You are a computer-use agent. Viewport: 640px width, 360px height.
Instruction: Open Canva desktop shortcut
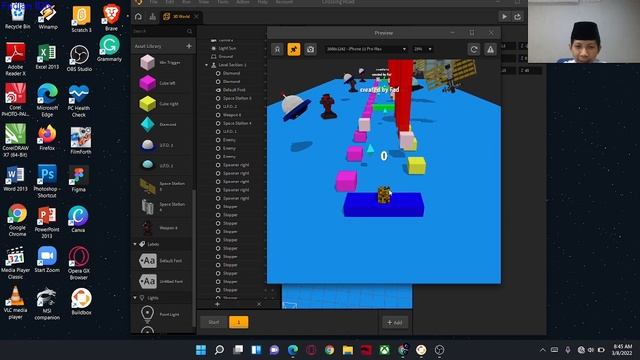78,219
